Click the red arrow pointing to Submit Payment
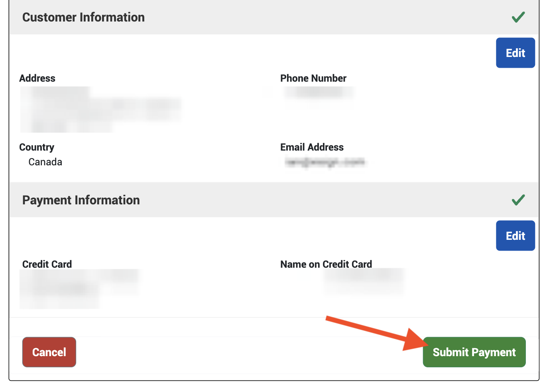This screenshot has height=392, width=547. pos(377,333)
